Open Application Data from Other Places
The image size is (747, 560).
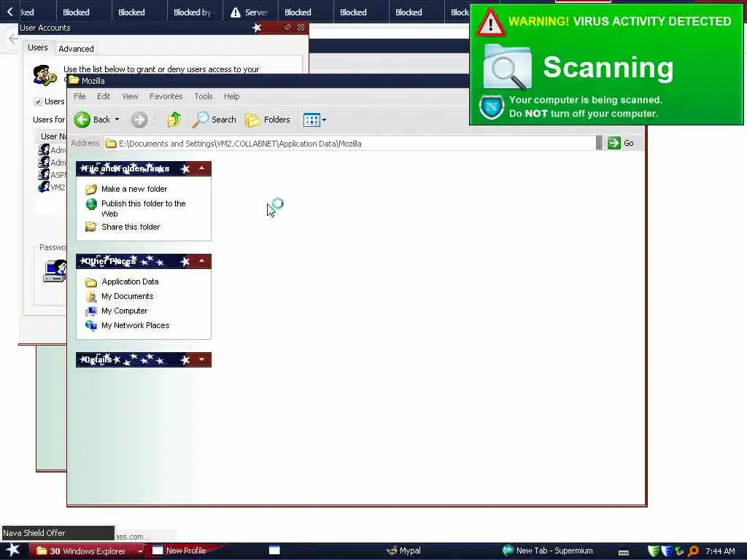tap(130, 282)
